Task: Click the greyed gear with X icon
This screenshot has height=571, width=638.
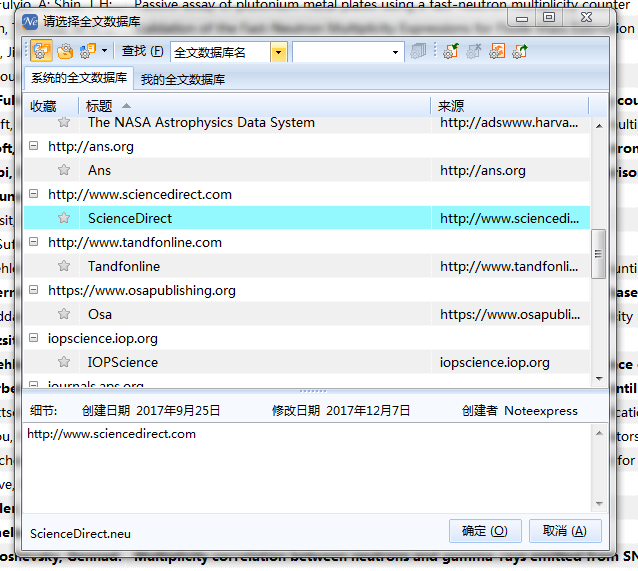Action: pos(474,51)
